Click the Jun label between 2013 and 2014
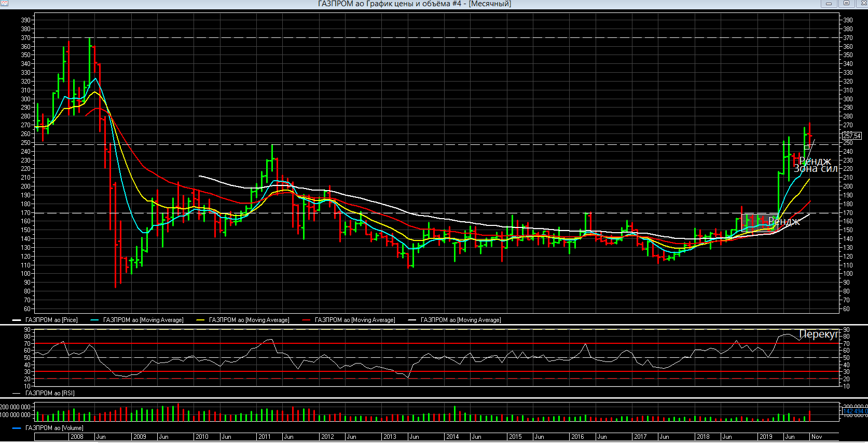The width and height of the screenshot is (868, 443). 414,437
